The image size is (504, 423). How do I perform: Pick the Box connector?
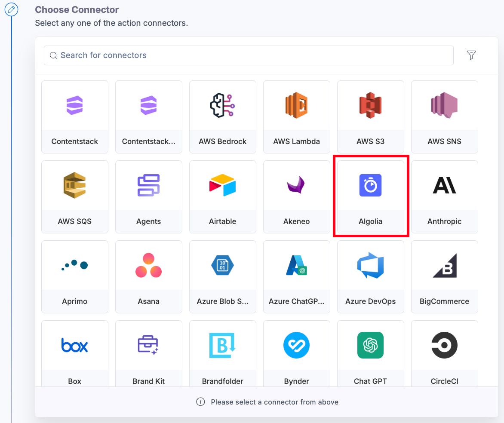coord(74,353)
